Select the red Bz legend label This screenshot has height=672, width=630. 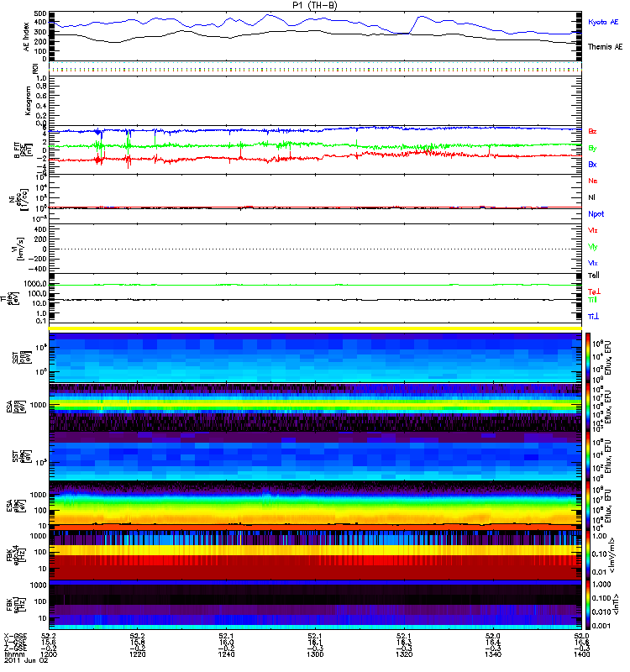click(x=592, y=131)
